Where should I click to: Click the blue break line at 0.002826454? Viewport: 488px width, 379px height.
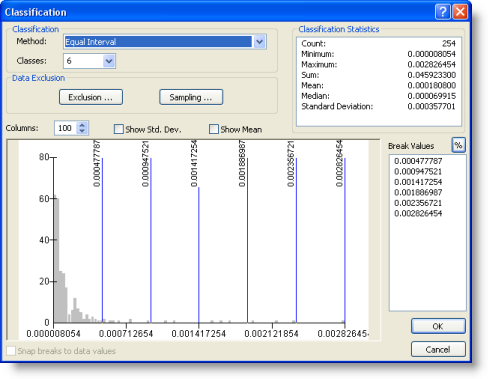[x=345, y=240]
